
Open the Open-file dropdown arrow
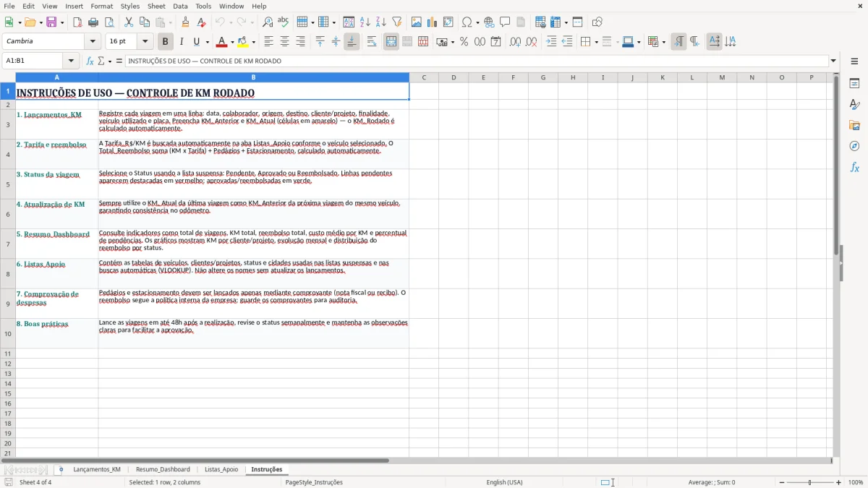click(x=40, y=22)
